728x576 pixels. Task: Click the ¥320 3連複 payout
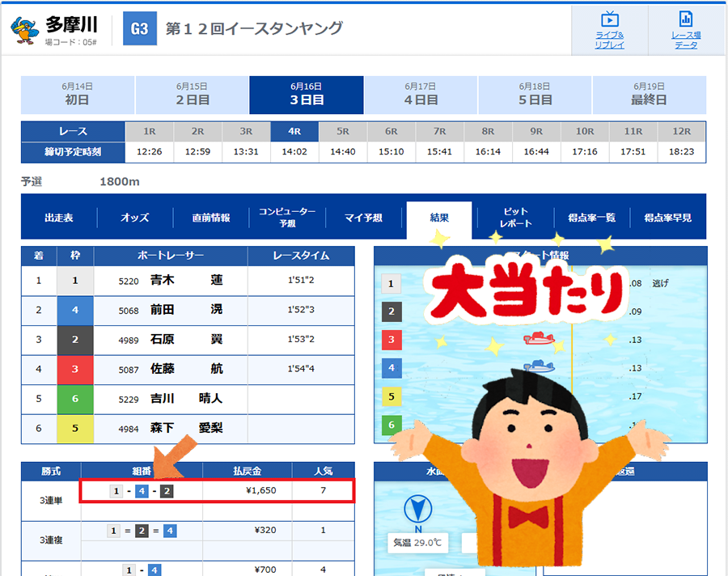pyautogui.click(x=265, y=530)
